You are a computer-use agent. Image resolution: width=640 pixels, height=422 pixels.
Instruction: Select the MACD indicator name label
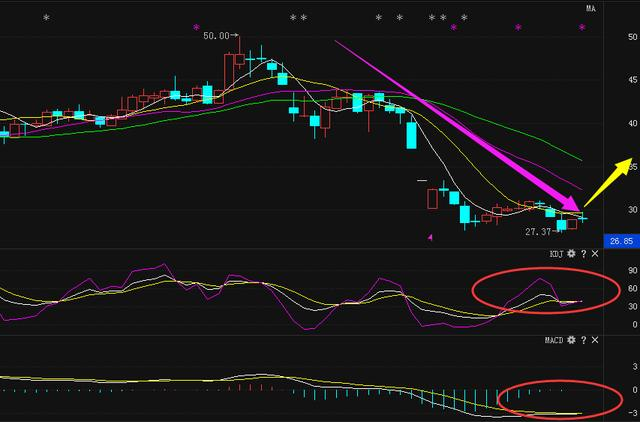pyautogui.click(x=554, y=340)
